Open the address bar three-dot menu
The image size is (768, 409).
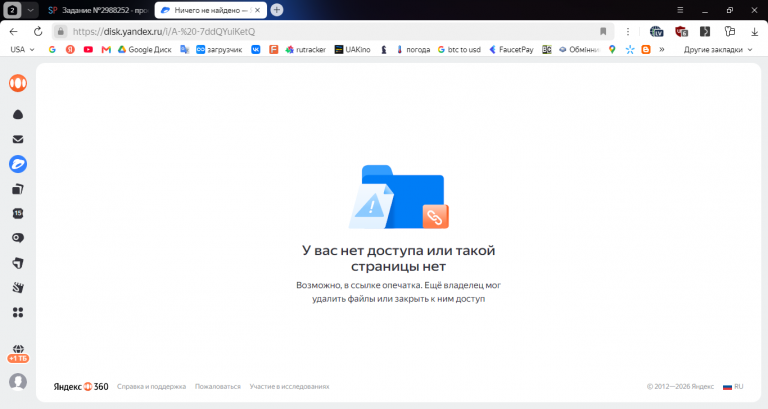(628, 31)
